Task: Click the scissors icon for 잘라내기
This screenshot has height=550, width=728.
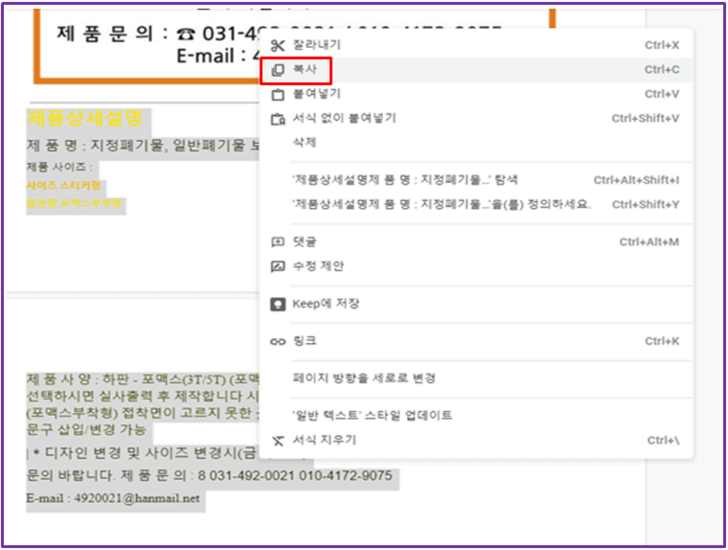Action: (278, 45)
